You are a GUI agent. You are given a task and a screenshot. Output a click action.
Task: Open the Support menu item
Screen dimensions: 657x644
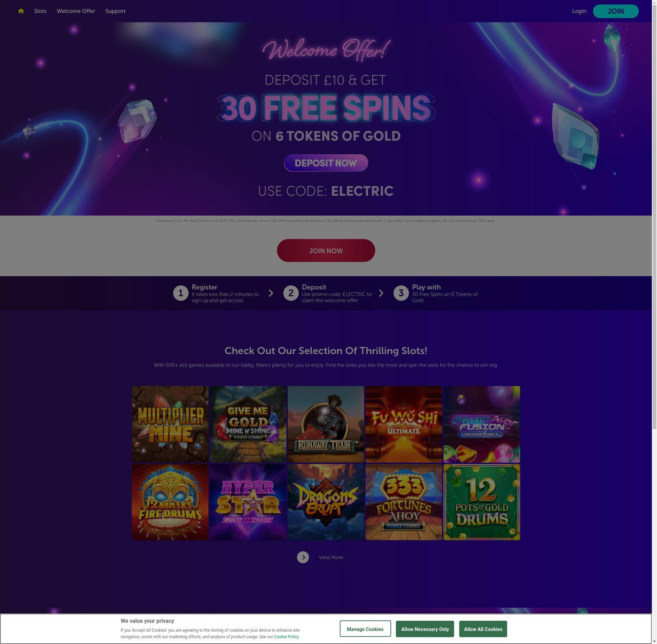pyautogui.click(x=115, y=11)
